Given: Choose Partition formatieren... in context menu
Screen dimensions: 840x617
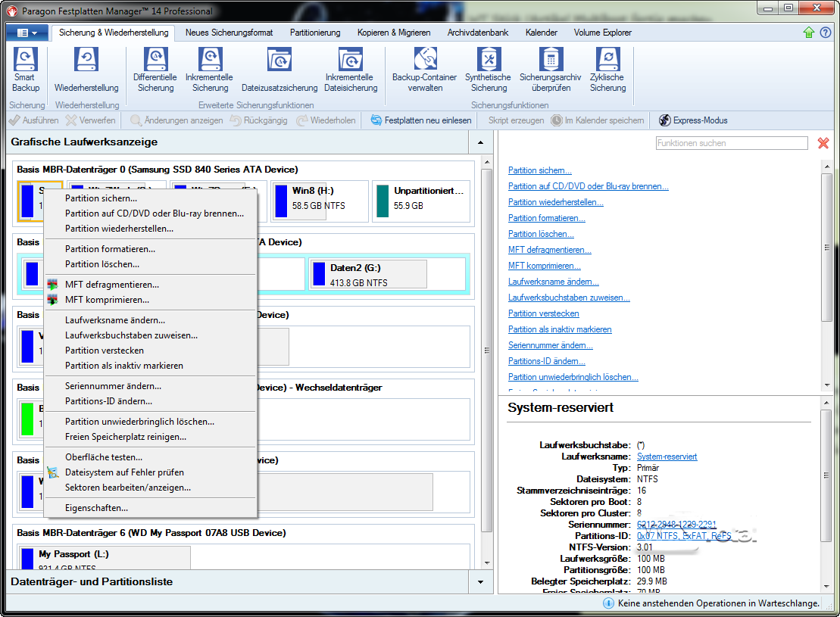Looking at the screenshot, I should (110, 249).
